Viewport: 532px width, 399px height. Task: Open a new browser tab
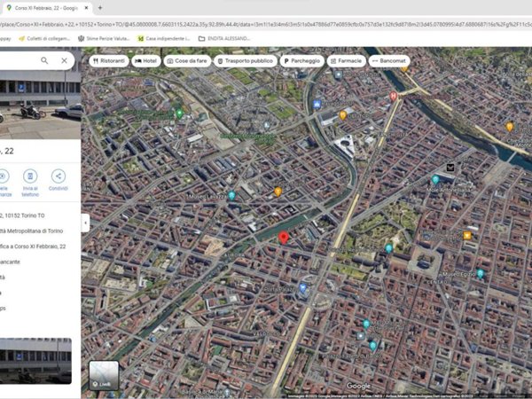[x=100, y=8]
